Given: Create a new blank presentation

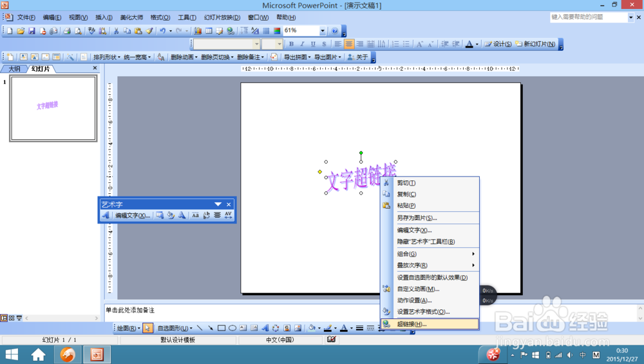Looking at the screenshot, I should [10, 31].
